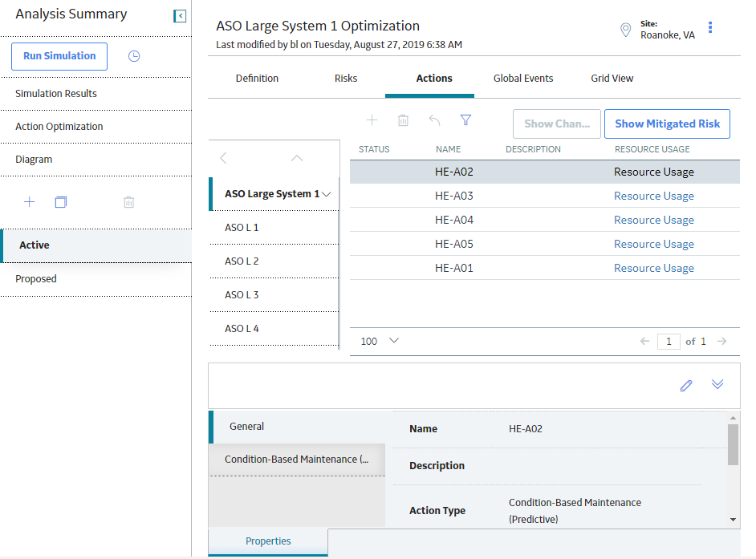
Task: Delete the selected action
Action: 403,120
